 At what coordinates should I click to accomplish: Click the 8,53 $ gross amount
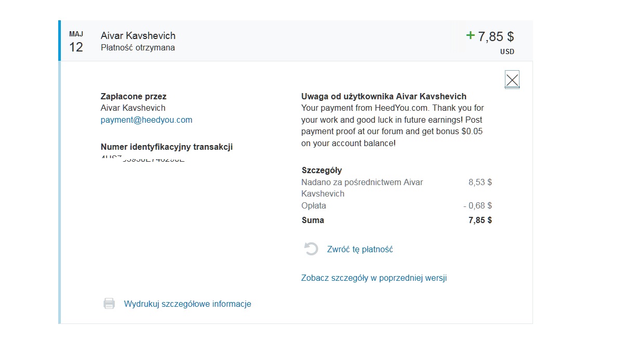click(x=480, y=182)
